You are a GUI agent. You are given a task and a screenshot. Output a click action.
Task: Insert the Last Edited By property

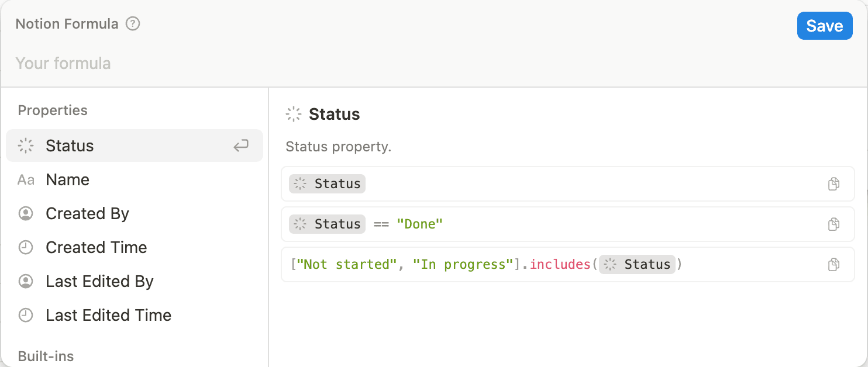pos(99,282)
